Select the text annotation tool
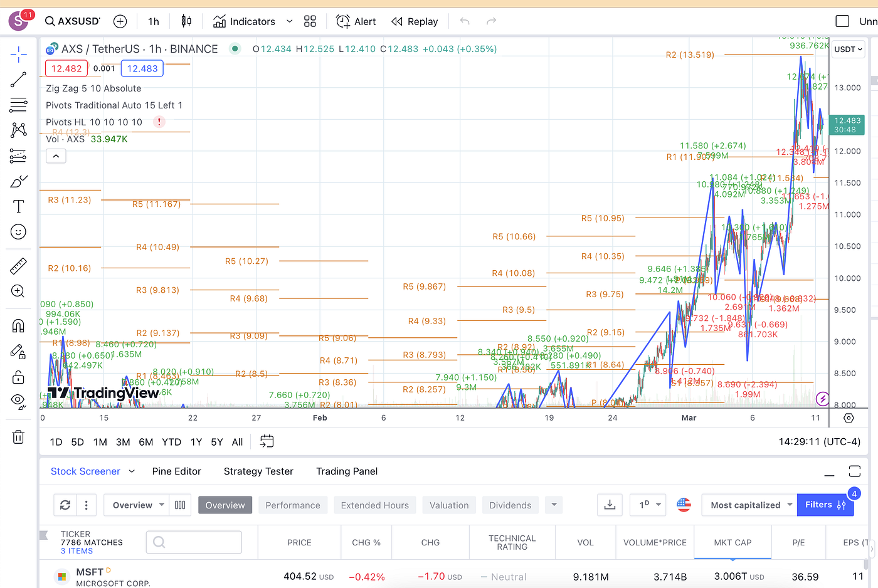 pos(19,206)
